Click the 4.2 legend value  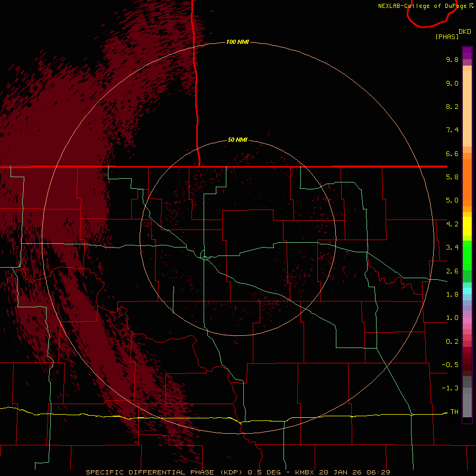[452, 224]
